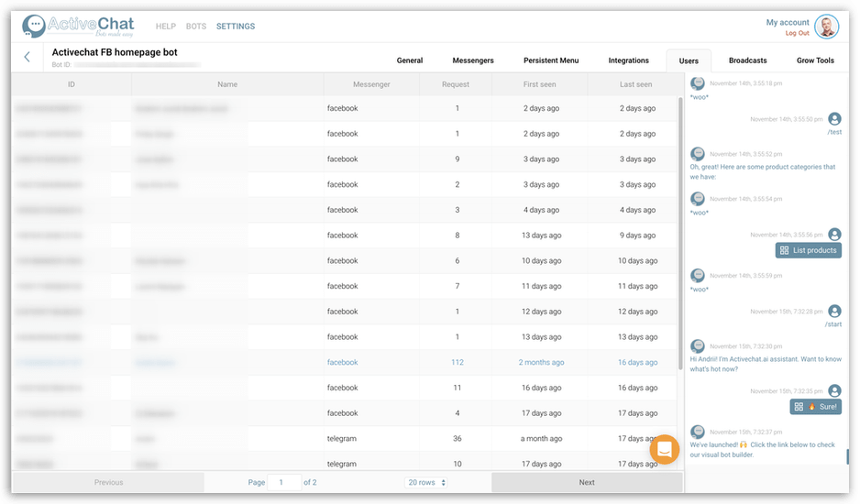The height and width of the screenshot is (504, 860).
Task: Go back using the left arrow
Action: (27, 57)
